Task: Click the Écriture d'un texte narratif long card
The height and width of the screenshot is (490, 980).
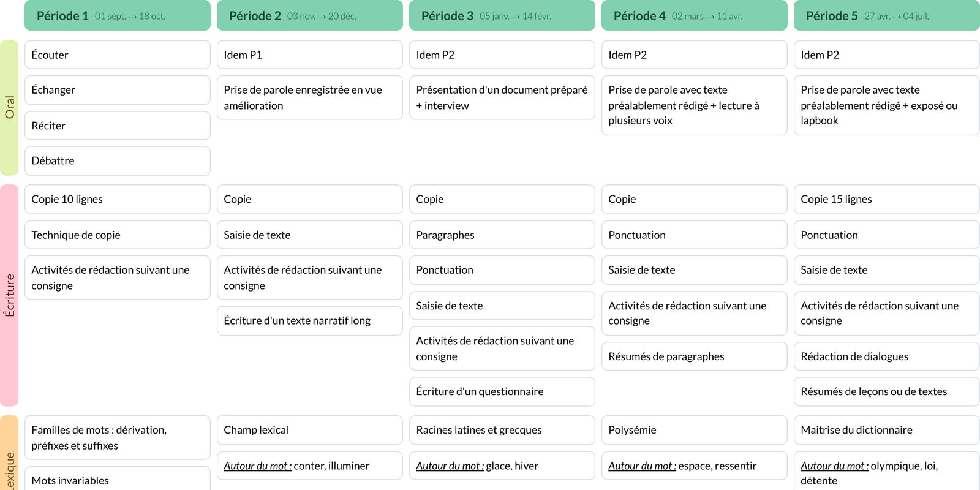Action: tap(309, 321)
